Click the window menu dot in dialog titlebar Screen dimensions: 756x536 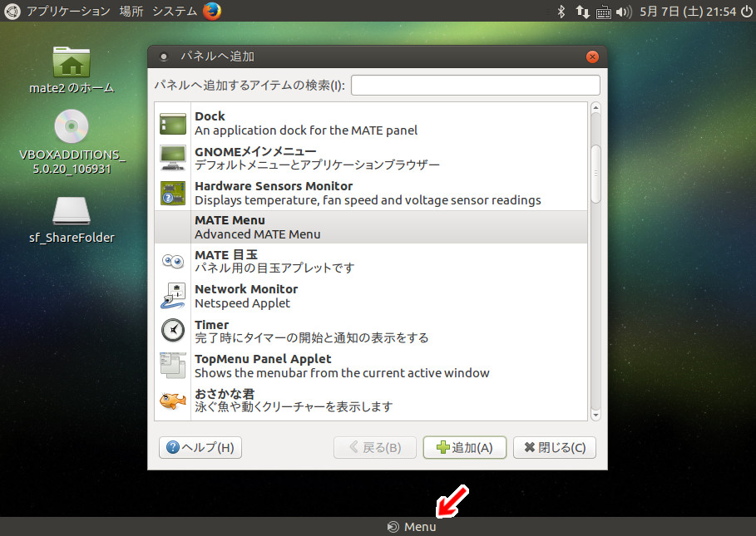[164, 57]
